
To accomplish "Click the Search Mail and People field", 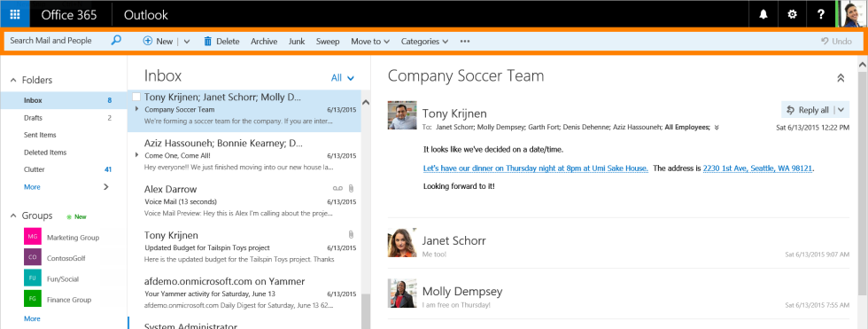I will coord(58,41).
